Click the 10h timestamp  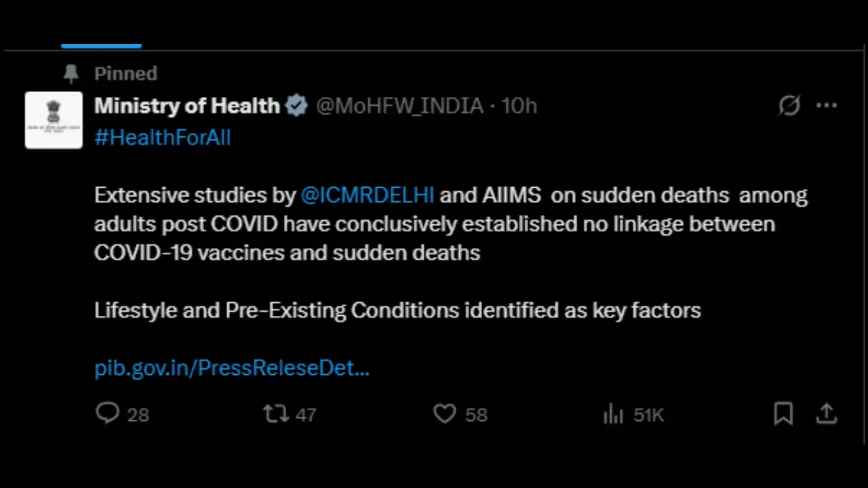[x=519, y=106]
